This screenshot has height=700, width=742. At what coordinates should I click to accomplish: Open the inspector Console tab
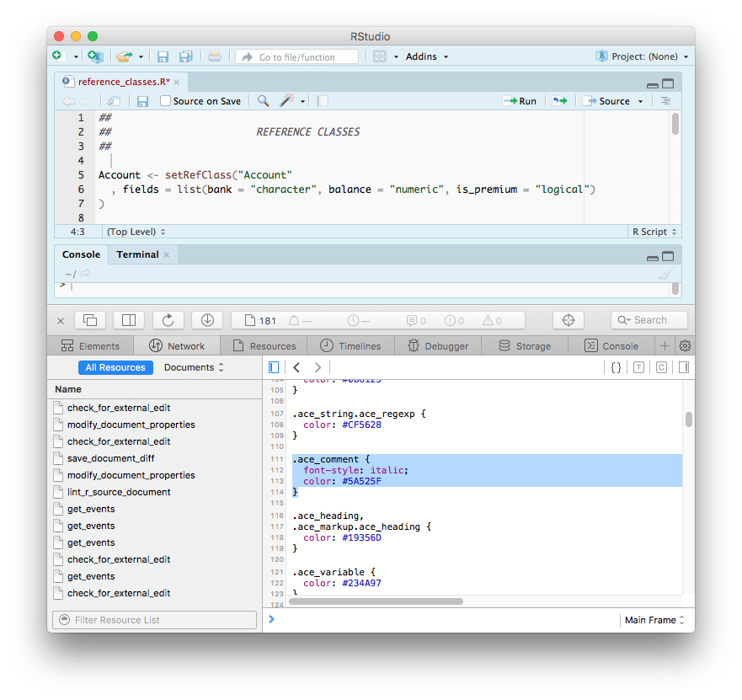(x=611, y=346)
